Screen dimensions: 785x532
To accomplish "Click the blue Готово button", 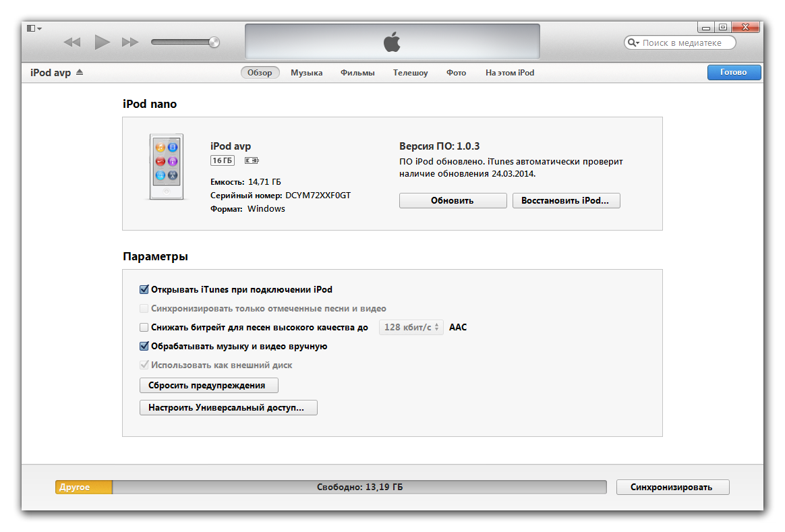I will point(734,72).
